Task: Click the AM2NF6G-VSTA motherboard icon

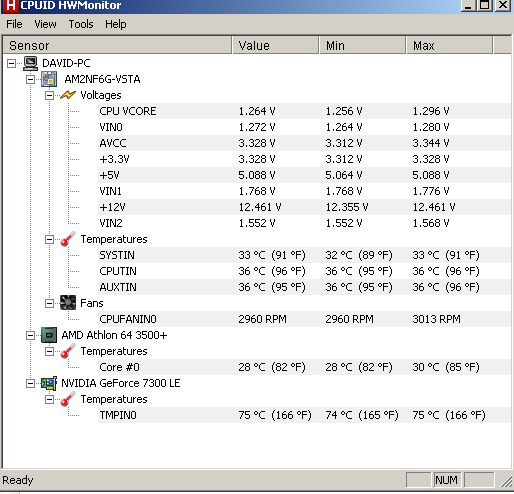Action: click(x=49, y=79)
